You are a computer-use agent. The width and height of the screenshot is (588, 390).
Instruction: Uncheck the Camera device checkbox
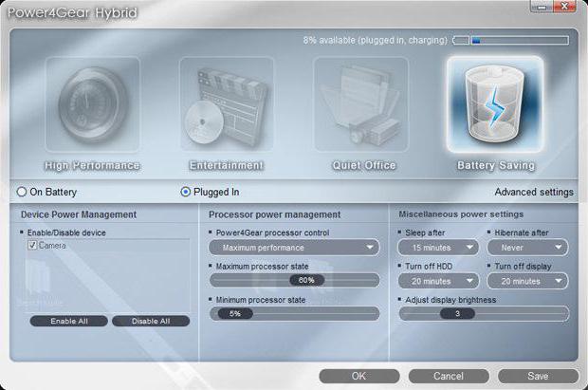pos(32,245)
